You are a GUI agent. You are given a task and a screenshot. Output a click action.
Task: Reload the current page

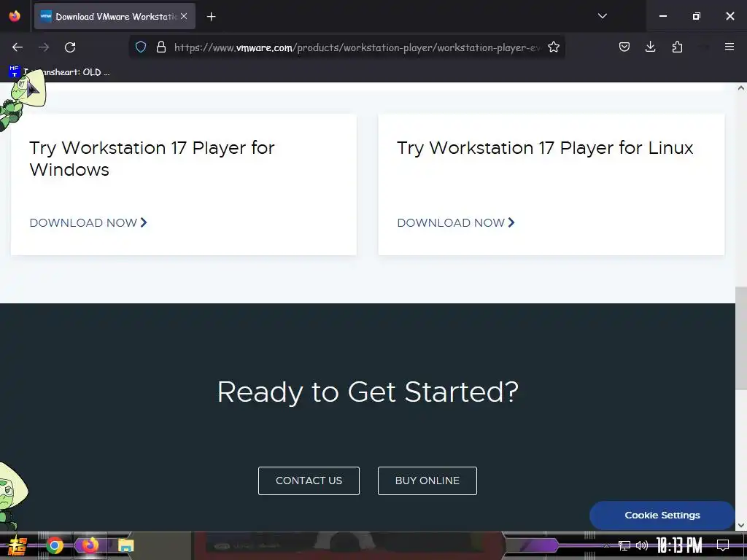coord(70,47)
